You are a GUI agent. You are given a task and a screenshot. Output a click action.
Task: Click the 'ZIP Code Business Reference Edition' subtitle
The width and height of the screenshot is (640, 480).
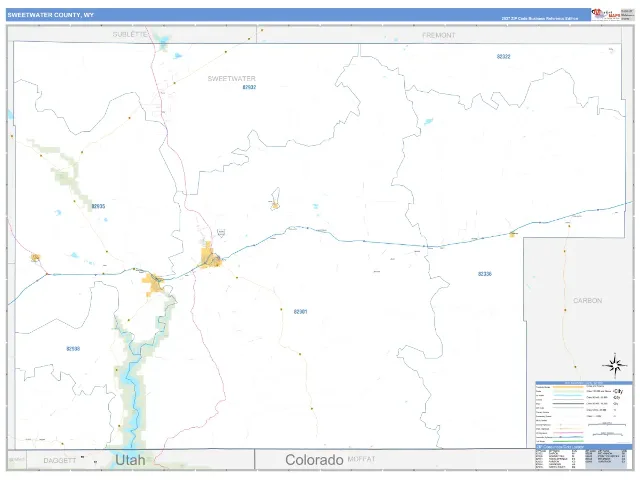[540, 18]
